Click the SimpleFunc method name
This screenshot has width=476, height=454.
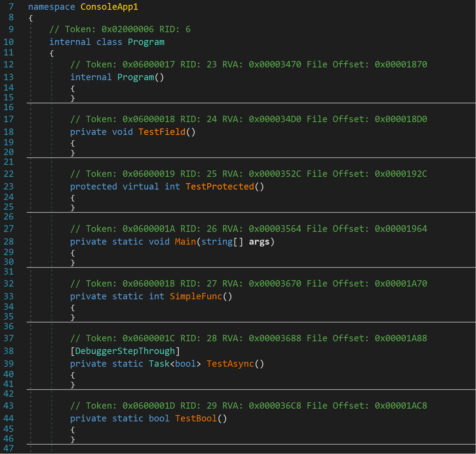point(196,296)
